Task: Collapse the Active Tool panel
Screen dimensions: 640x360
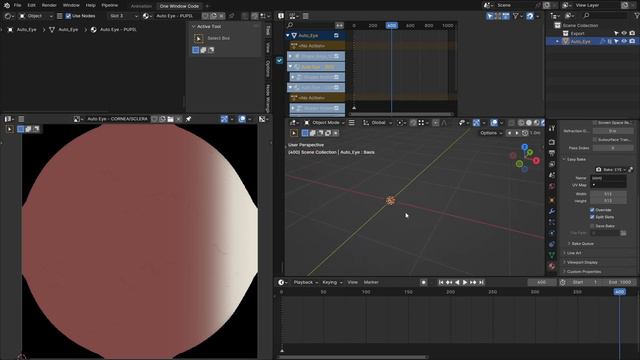Action: pyautogui.click(x=194, y=27)
